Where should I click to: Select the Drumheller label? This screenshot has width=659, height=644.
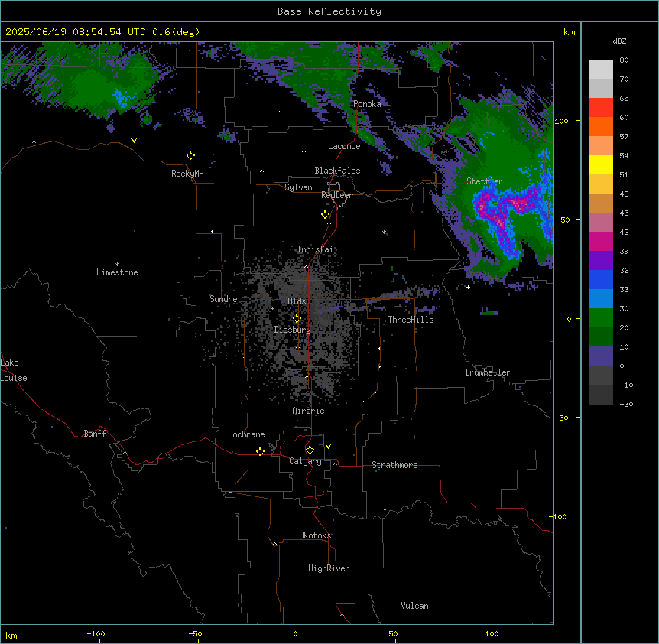click(488, 372)
